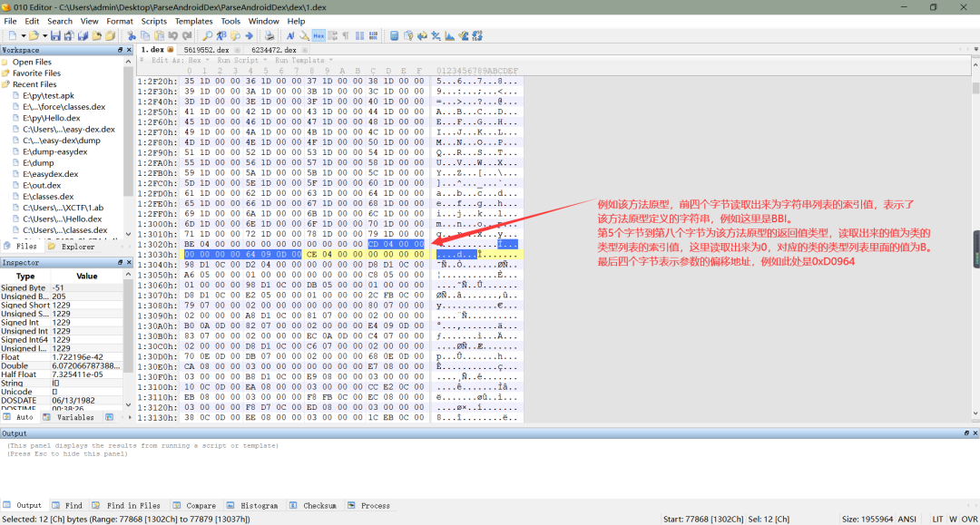
Task: Close the Inspector panel
Action: tap(130, 263)
